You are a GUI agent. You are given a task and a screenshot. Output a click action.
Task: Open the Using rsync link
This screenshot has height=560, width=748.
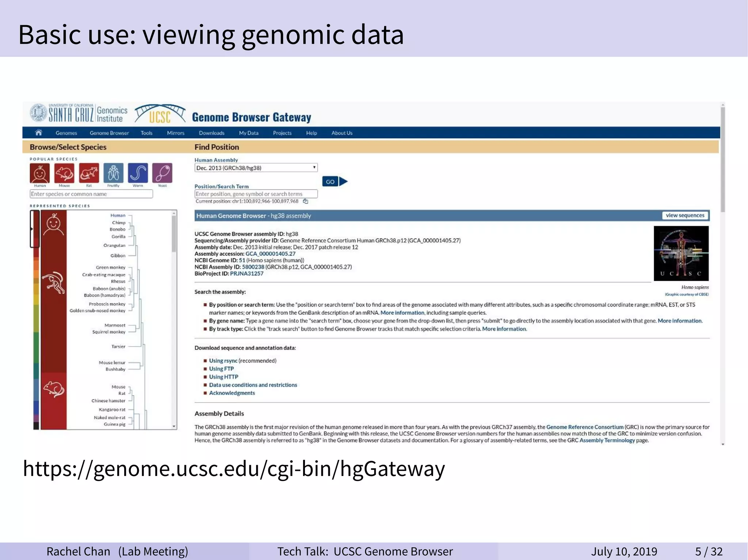click(223, 361)
